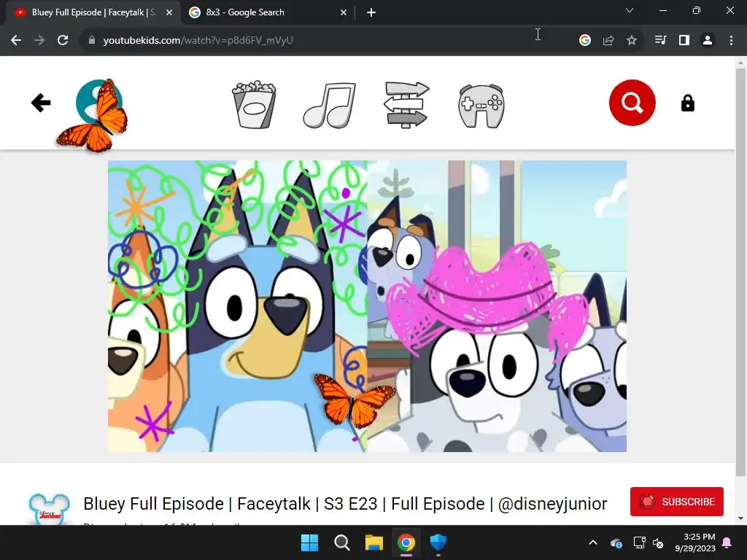Image resolution: width=747 pixels, height=560 pixels.
Task: Go back one page in Chrome
Action: click(x=16, y=41)
